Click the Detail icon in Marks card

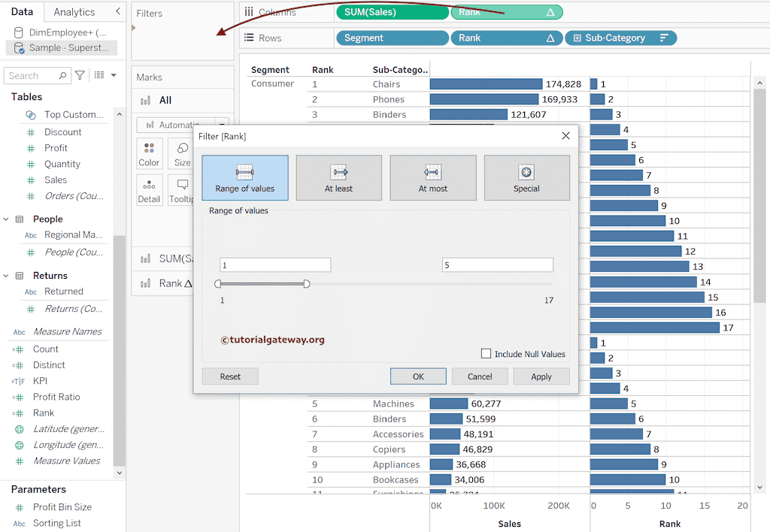[149, 189]
